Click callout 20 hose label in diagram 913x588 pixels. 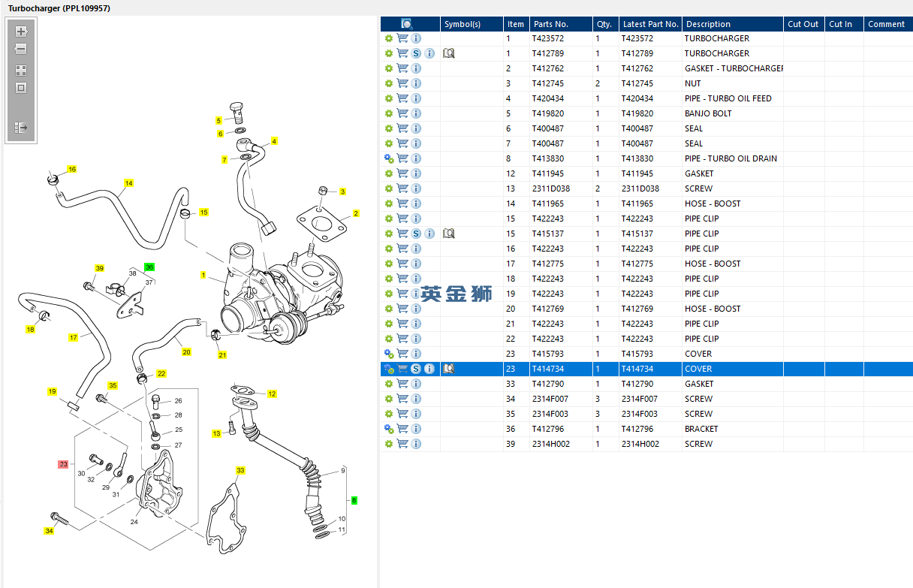186,351
